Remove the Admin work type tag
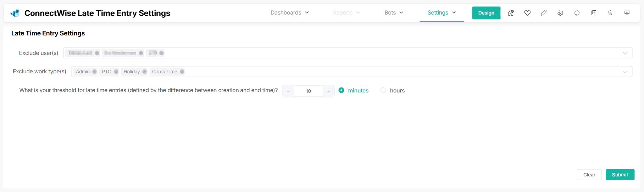Viewport: 644px width, 192px height. [x=94, y=72]
